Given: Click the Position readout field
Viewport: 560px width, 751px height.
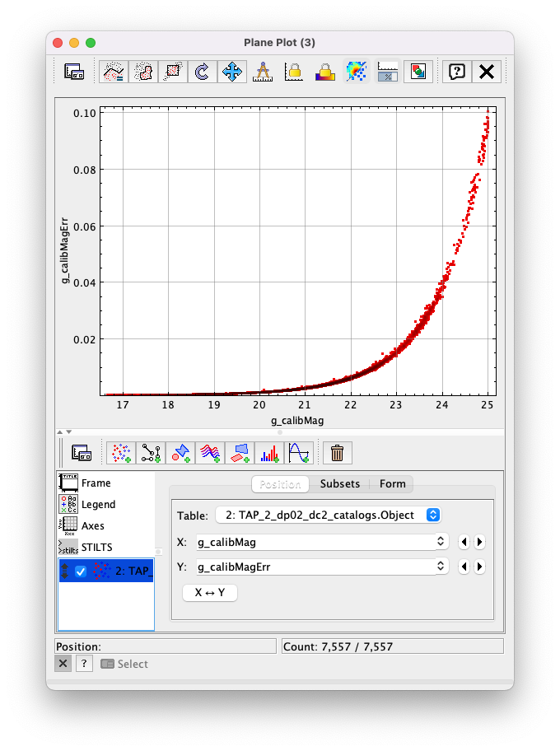Looking at the screenshot, I should click(166, 646).
